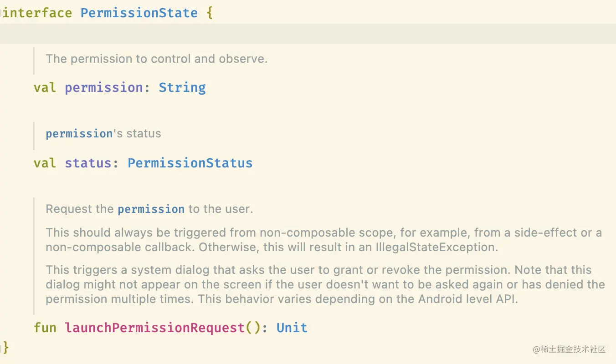Screen dimensions: 616x364
Task: Place cursor on the highlighted empty line
Action: pos(308,34)
